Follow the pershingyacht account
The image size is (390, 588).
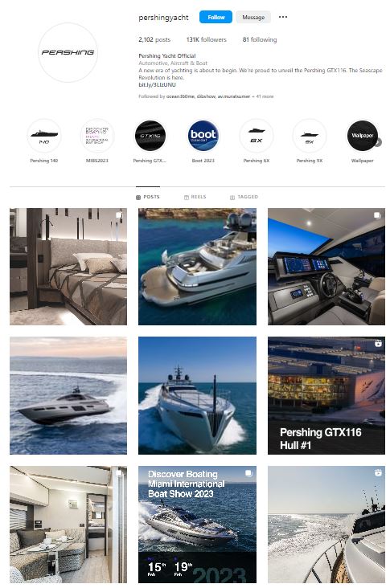point(216,17)
